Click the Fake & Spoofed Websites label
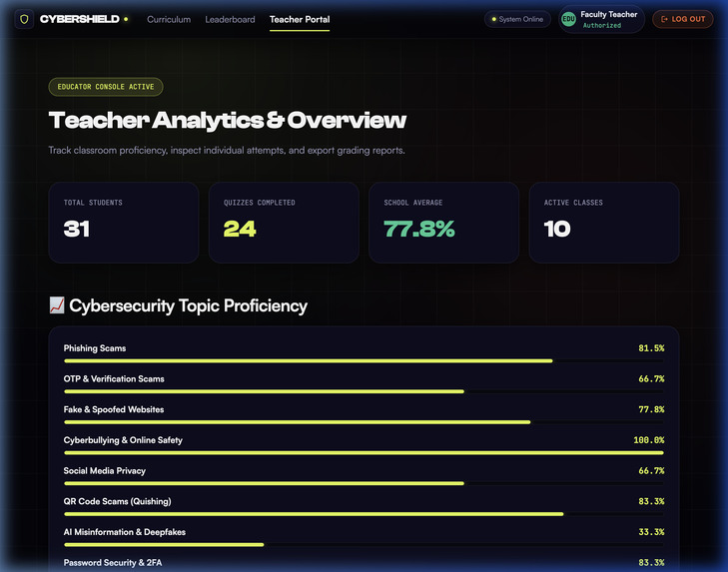728x572 pixels. click(114, 409)
